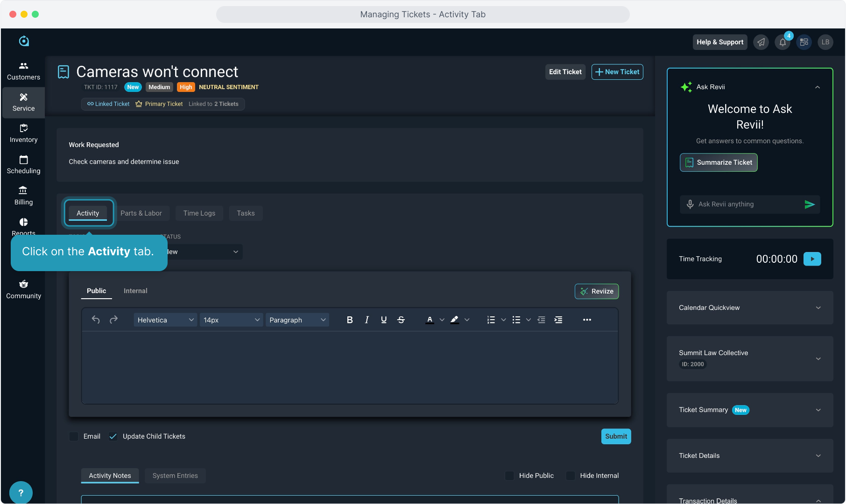Click the Ask Revii send arrow
Image resolution: width=846 pixels, height=504 pixels.
tap(810, 204)
